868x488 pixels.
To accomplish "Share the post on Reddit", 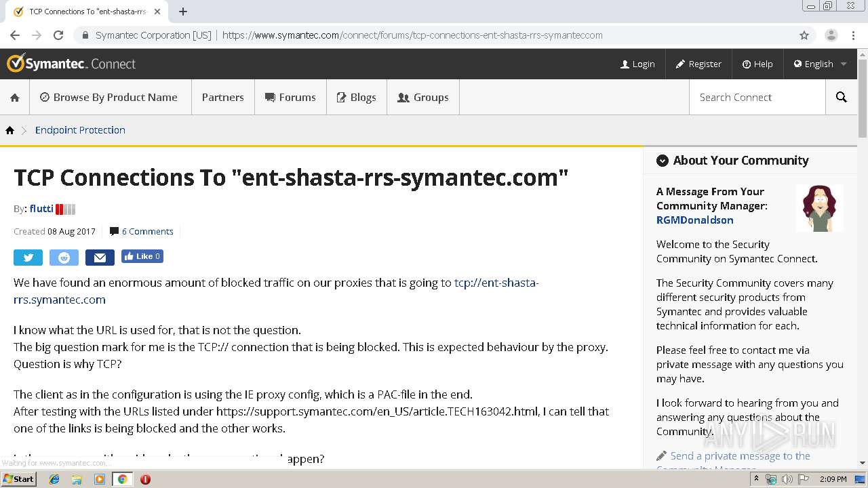I will pyautogui.click(x=64, y=258).
